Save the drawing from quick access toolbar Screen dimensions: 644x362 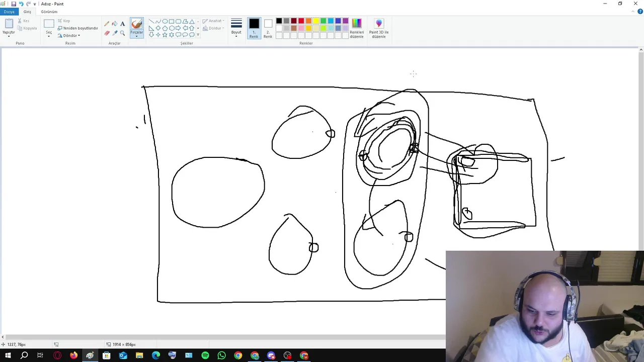14,4
